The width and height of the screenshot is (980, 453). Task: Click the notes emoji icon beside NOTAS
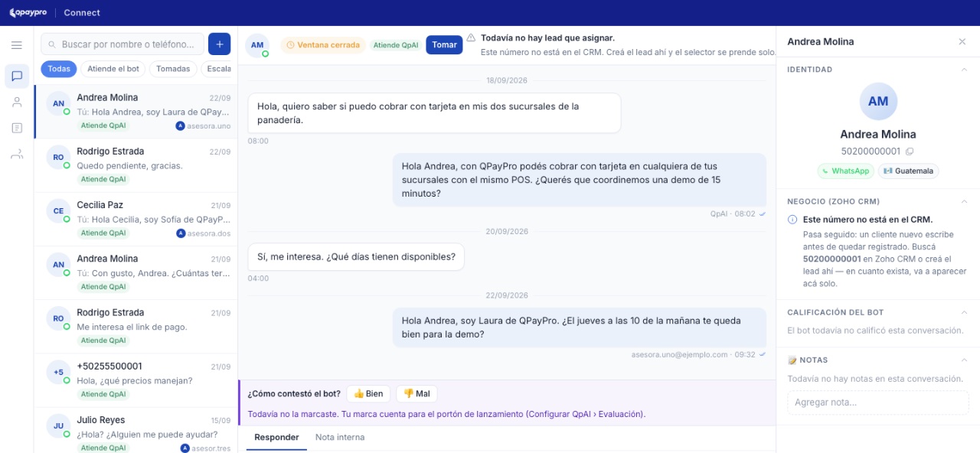(x=792, y=360)
